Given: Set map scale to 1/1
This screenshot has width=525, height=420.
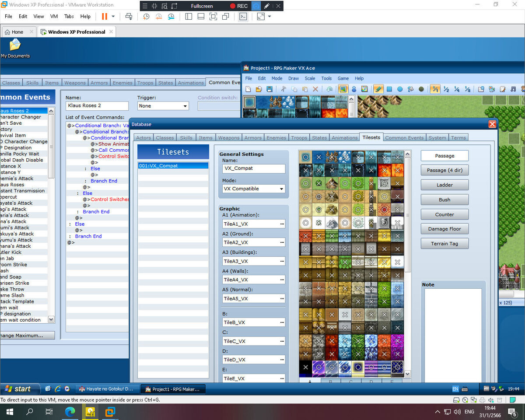Looking at the screenshot, I should coord(435,89).
